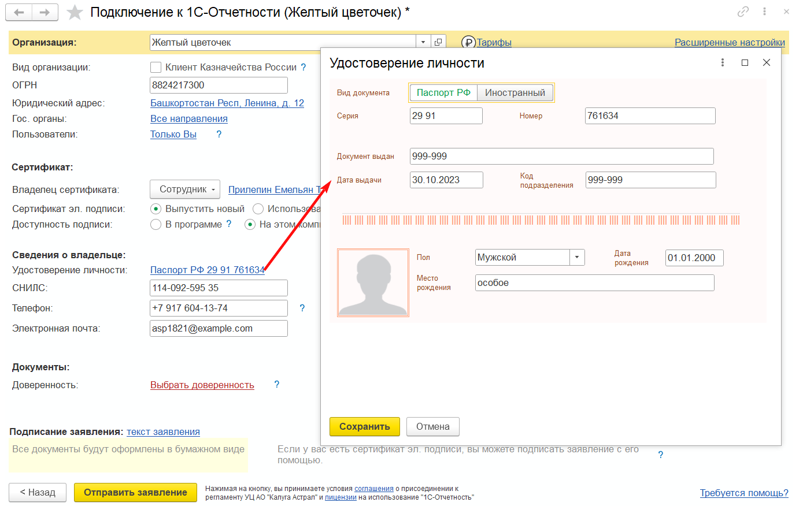
Task: Focus the Организация field with Желтый цветочек
Action: [x=283, y=42]
